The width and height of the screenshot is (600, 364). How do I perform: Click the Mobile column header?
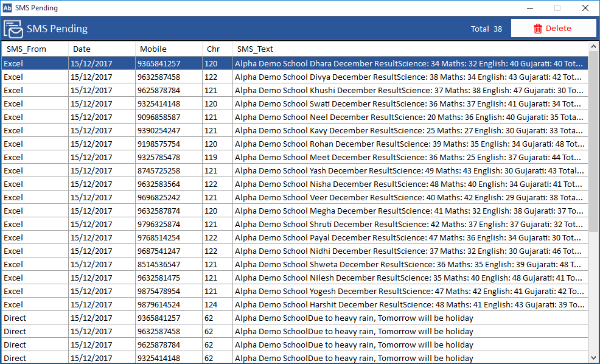(153, 49)
